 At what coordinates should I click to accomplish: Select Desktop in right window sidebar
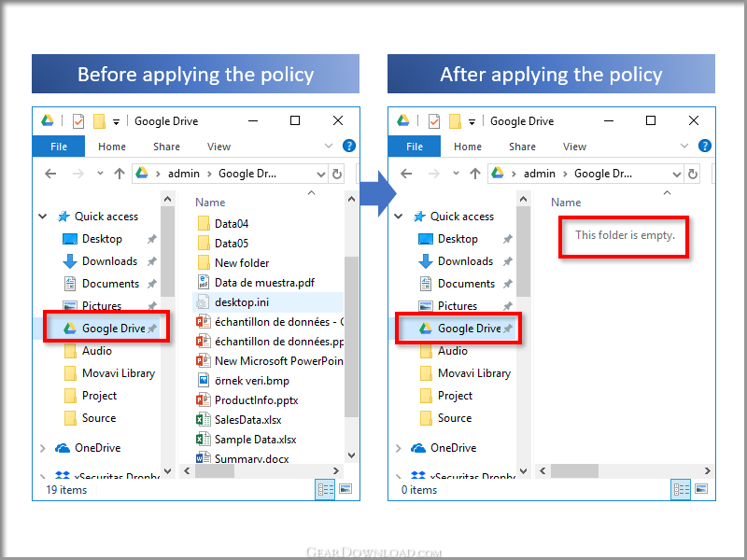click(x=458, y=239)
